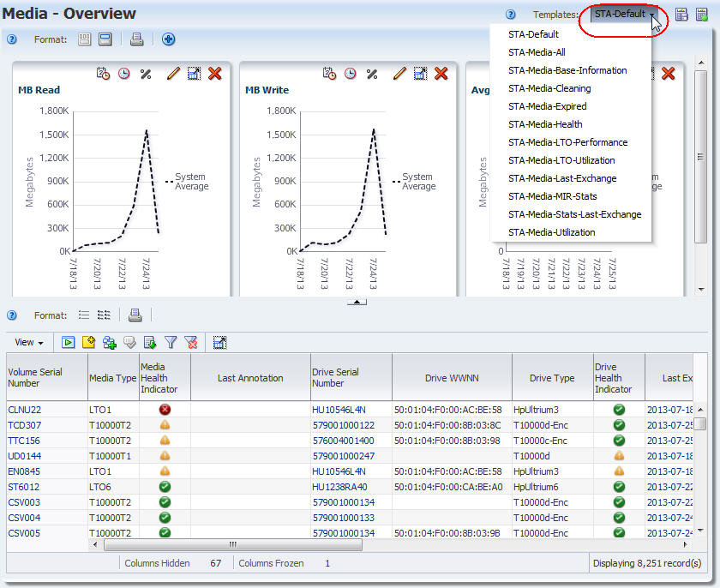
Task: Collapse the graphs pane with the splitter arrow
Action: [357, 302]
